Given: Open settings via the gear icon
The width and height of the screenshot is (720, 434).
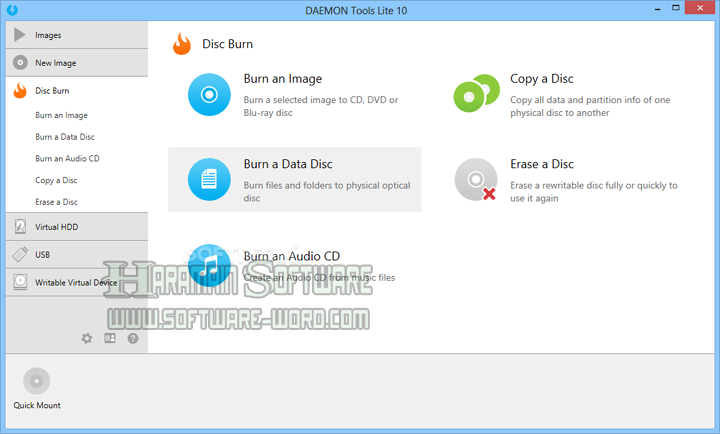Looking at the screenshot, I should pyautogui.click(x=87, y=338).
